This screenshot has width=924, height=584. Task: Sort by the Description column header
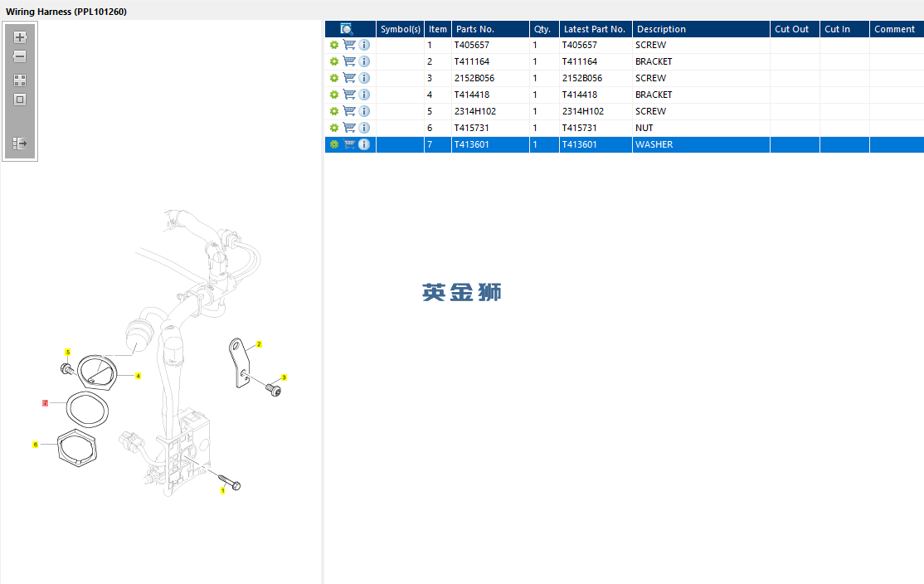coord(701,29)
